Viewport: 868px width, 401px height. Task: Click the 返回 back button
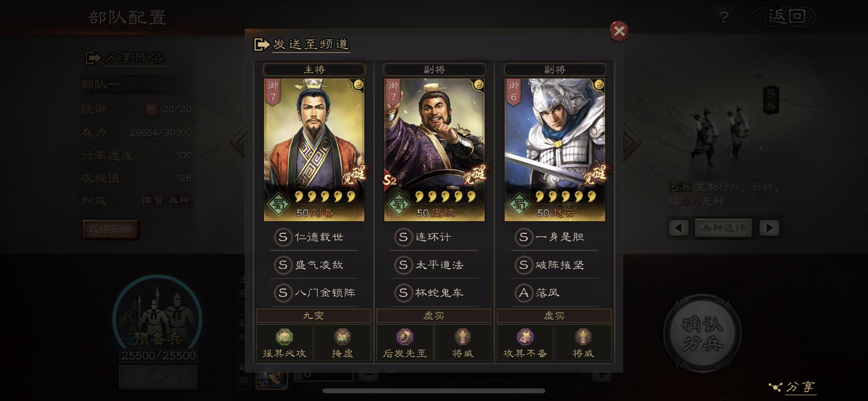(x=782, y=17)
